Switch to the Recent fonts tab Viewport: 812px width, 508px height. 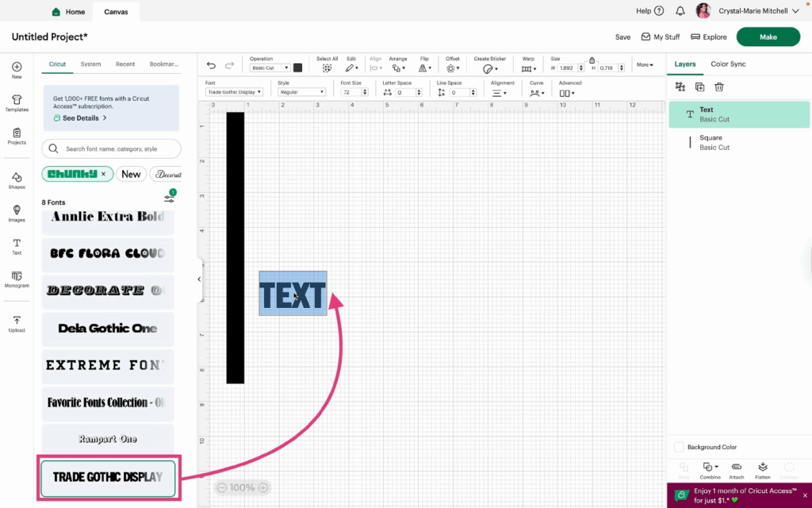(x=125, y=64)
